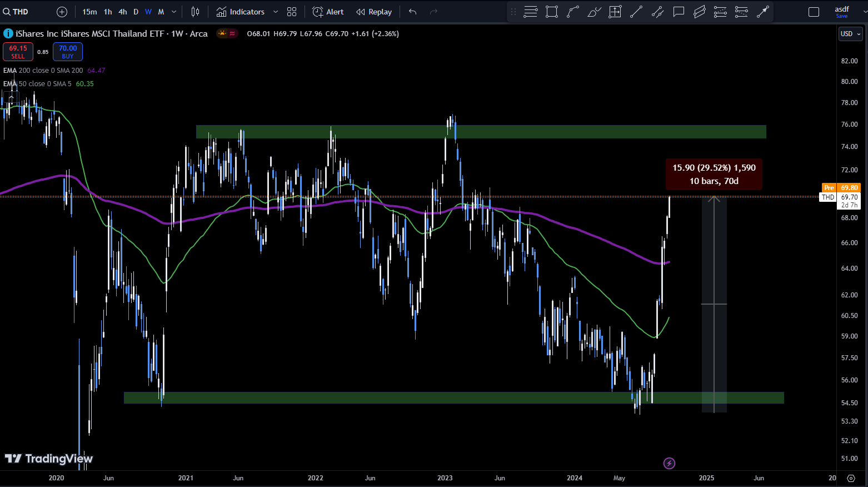
Task: Click the 60.35 EMA 50 value
Action: pyautogui.click(x=85, y=84)
